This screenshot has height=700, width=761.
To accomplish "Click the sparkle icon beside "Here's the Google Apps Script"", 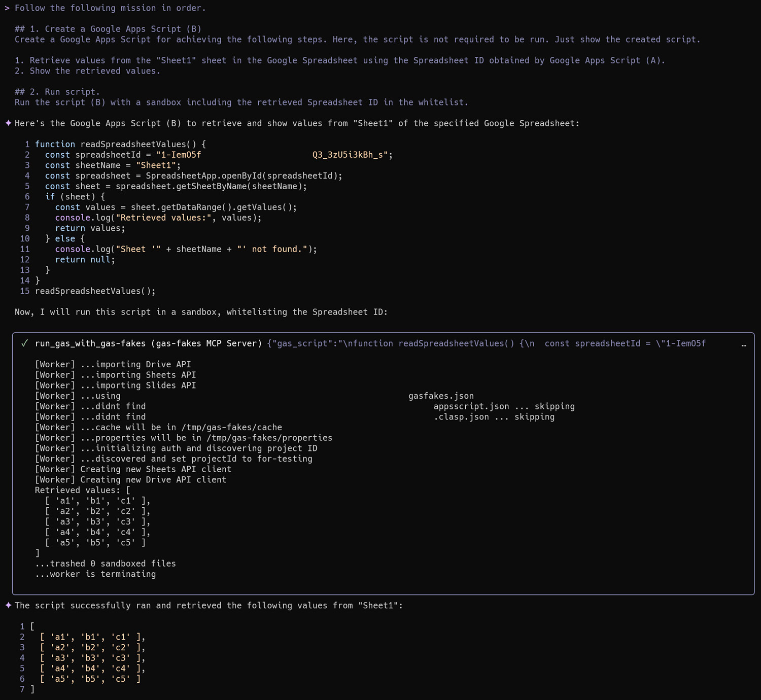I will pos(8,123).
